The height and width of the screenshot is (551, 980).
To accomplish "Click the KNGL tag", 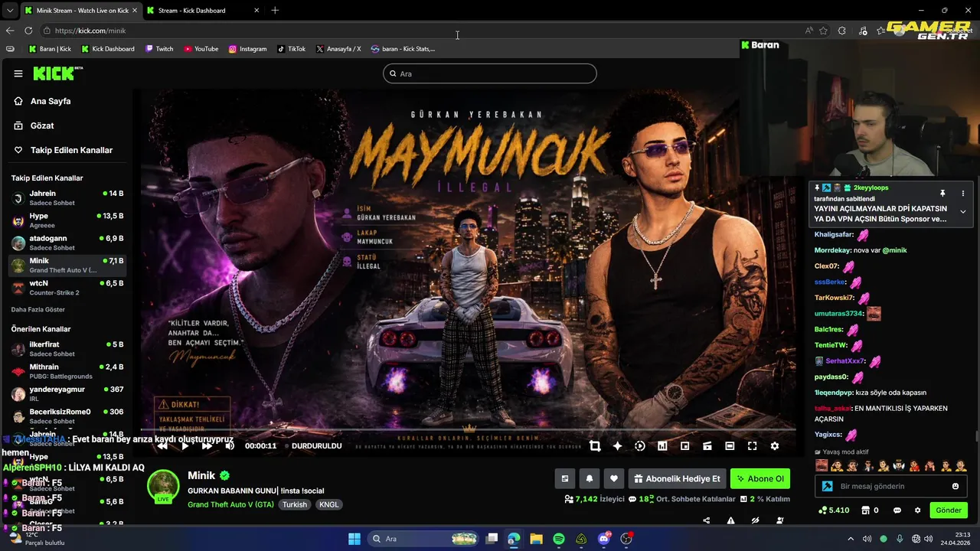I will coord(328,505).
